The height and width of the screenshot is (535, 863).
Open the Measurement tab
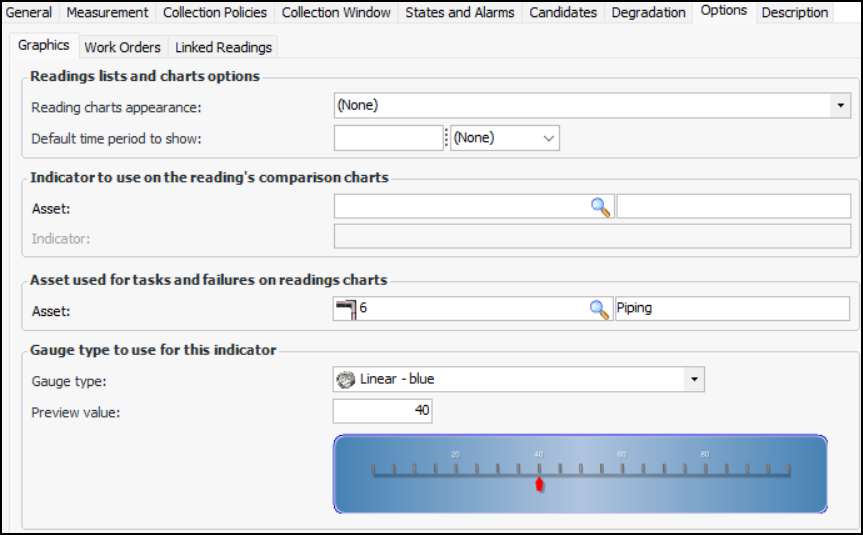[x=107, y=12]
